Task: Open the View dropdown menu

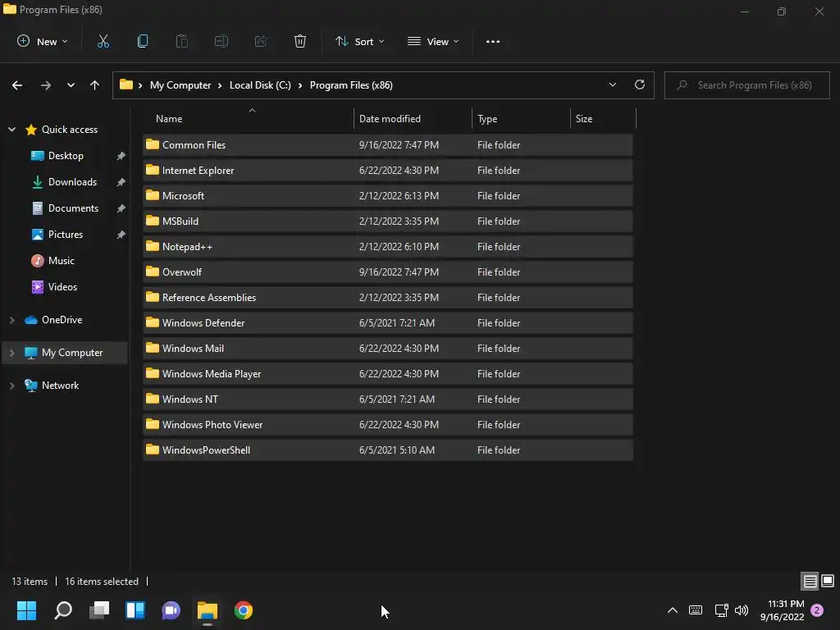Action: click(x=433, y=41)
